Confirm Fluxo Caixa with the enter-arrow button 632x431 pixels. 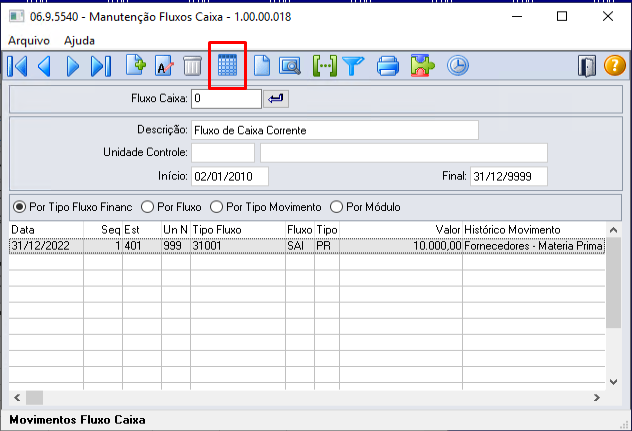[276, 99]
